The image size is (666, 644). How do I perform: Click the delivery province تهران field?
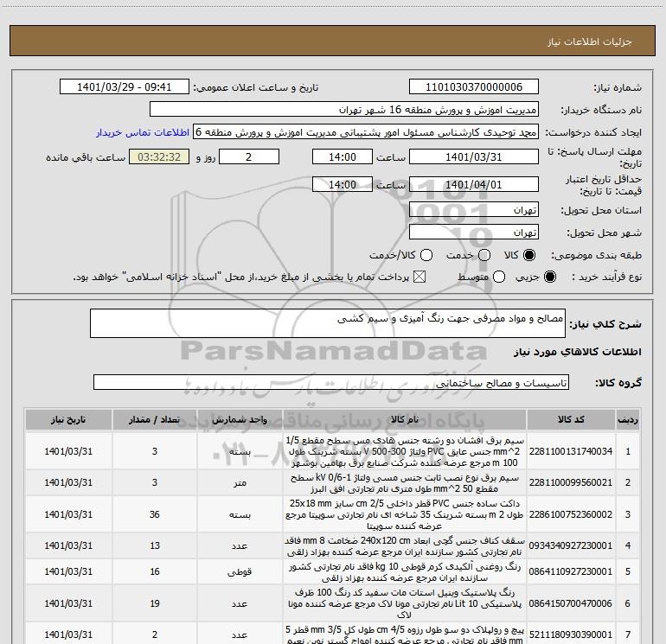tap(474, 210)
